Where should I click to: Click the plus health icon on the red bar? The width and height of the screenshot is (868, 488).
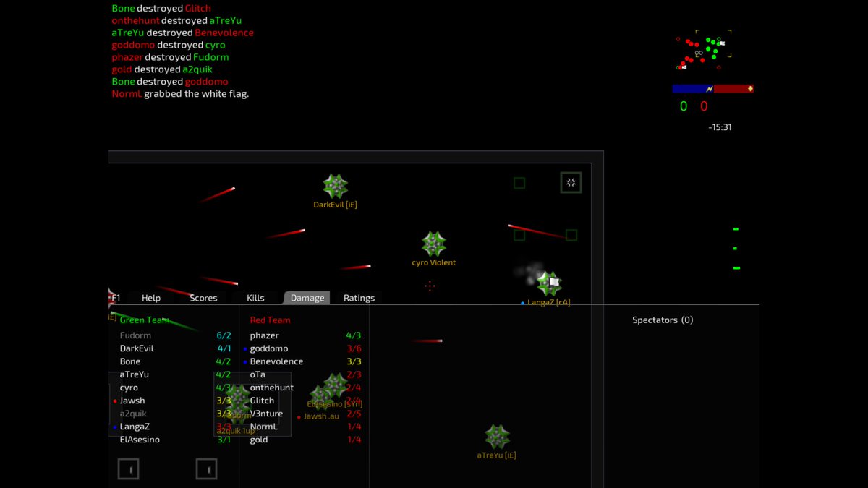point(750,89)
